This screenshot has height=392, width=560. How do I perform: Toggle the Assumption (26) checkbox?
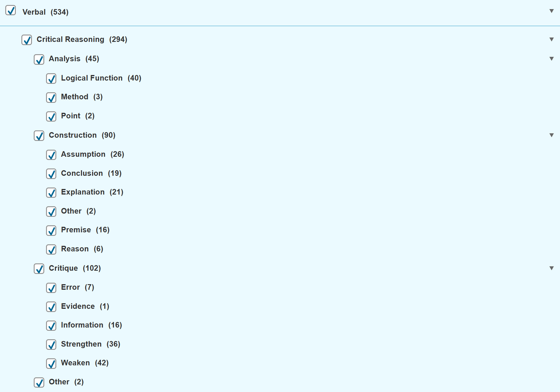click(51, 155)
